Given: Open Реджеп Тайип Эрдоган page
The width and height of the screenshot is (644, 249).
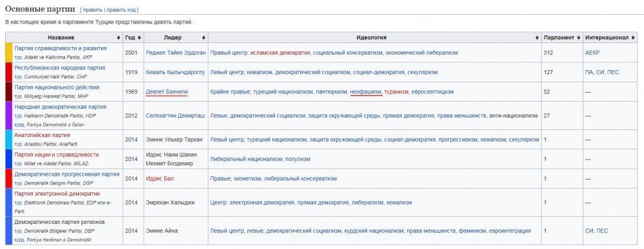Looking at the screenshot, I should pyautogui.click(x=175, y=53).
